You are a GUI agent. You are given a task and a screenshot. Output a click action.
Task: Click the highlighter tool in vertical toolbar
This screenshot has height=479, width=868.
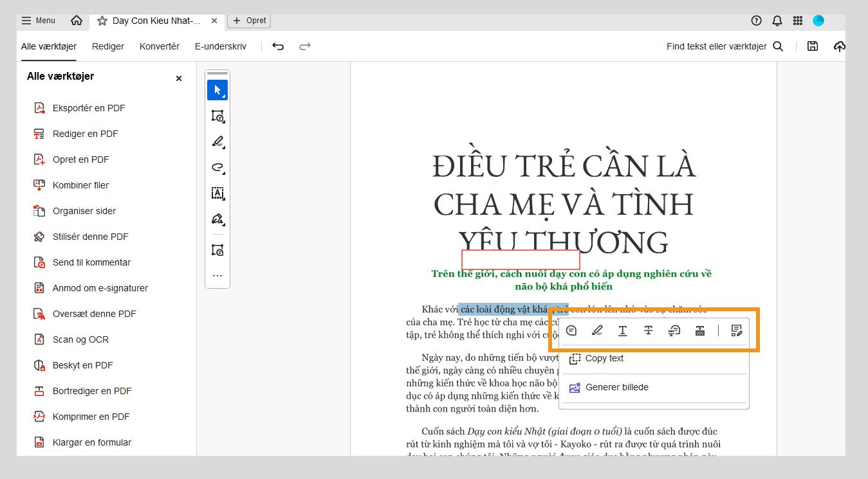pos(217,141)
